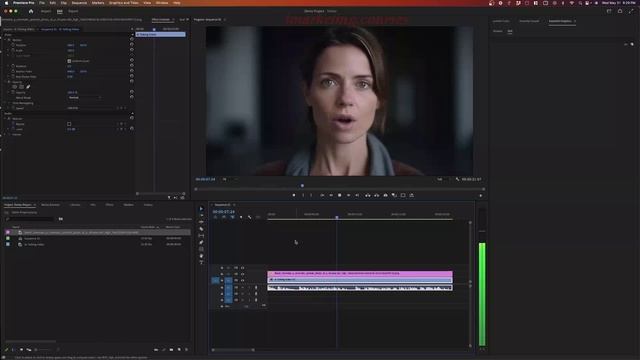This screenshot has width=640, height=360.
Task: Open the Program monitor button editor plus
Action: 480,196
